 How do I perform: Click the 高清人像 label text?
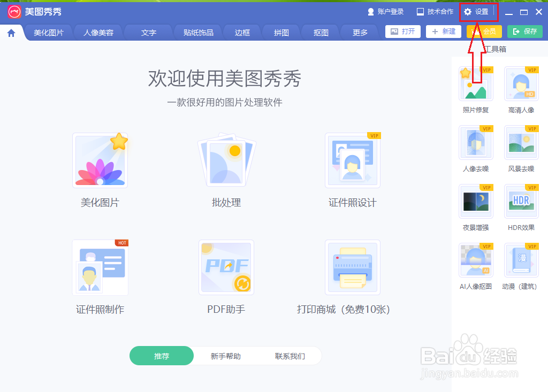521,110
